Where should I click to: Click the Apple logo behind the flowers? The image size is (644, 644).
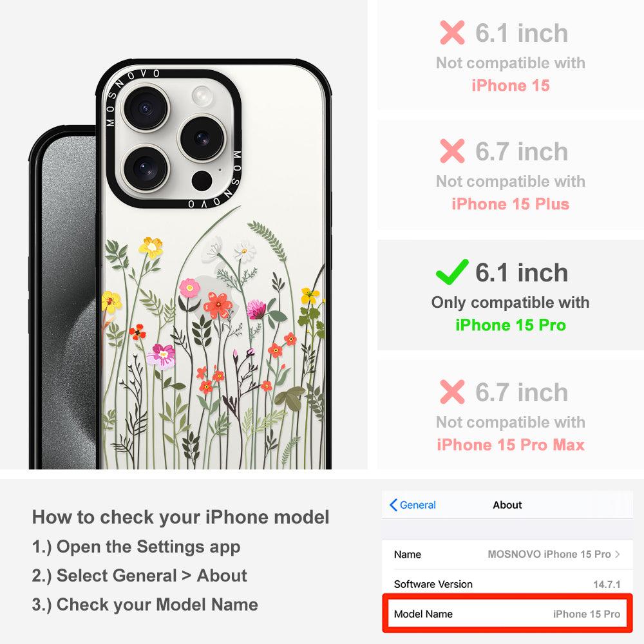point(214,295)
